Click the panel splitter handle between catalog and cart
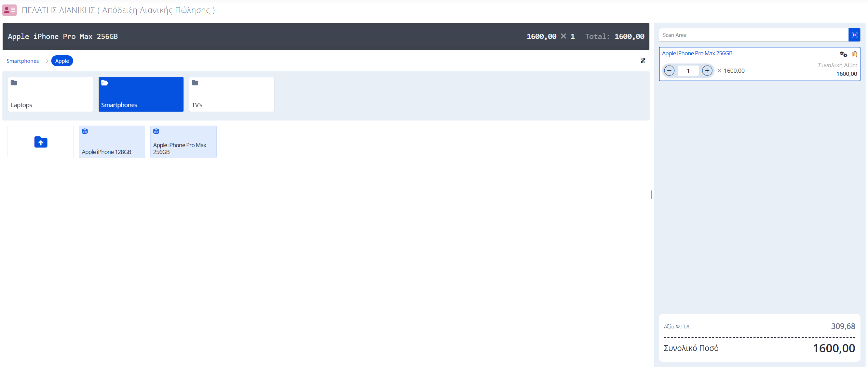This screenshot has width=868, height=368. (x=652, y=195)
